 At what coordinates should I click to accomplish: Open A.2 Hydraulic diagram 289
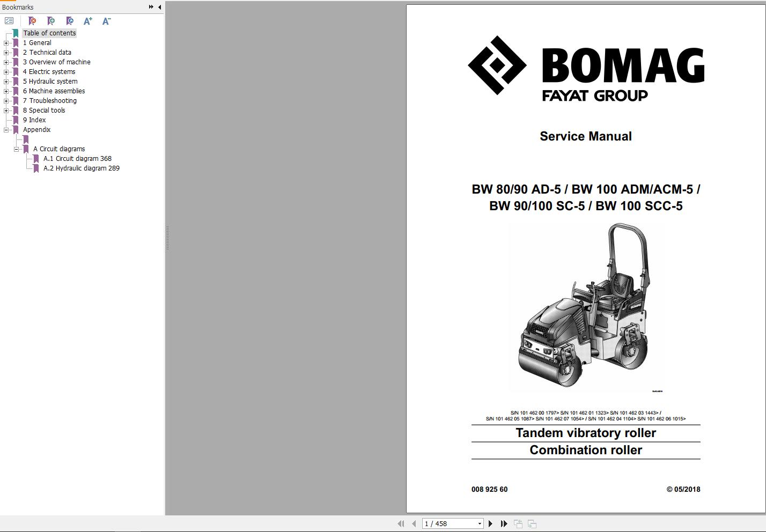82,168
